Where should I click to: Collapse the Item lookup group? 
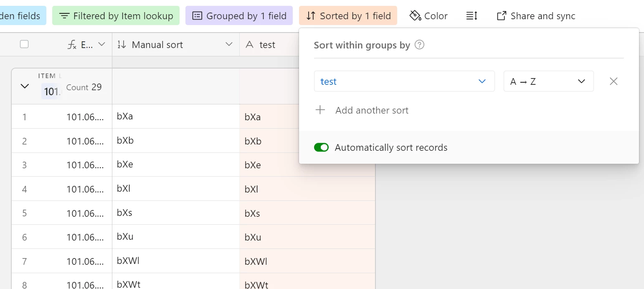pos(25,86)
